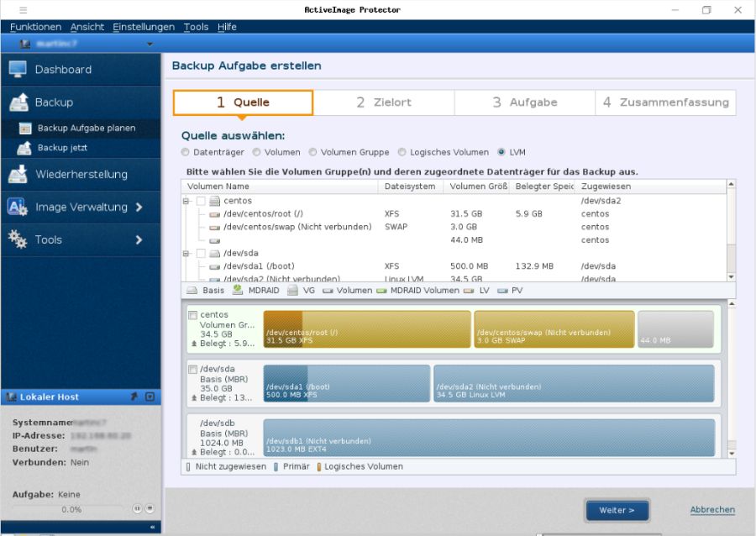Switch to step 3 Aufgabe tab
The width and height of the screenshot is (756, 536).
pyautogui.click(x=524, y=102)
